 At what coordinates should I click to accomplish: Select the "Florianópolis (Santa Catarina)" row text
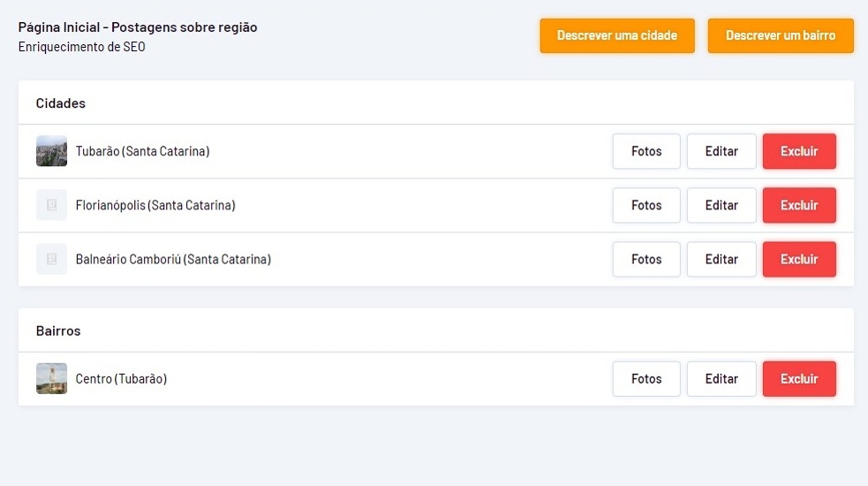(155, 205)
